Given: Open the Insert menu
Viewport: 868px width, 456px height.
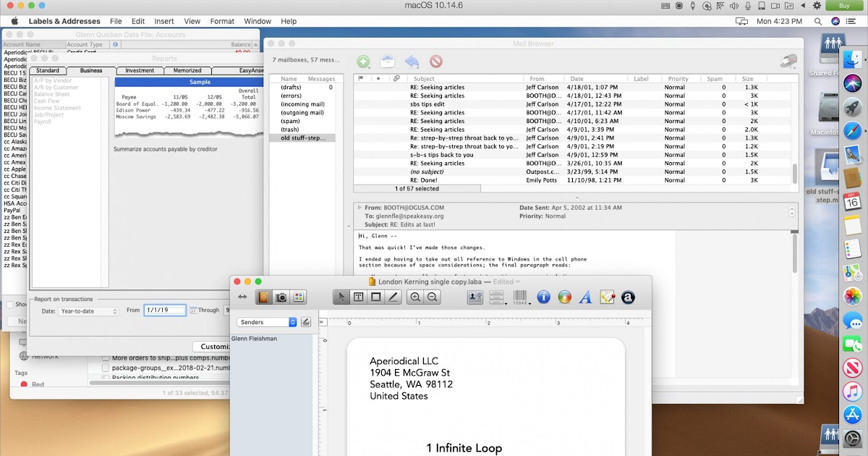Looking at the screenshot, I should (x=164, y=21).
